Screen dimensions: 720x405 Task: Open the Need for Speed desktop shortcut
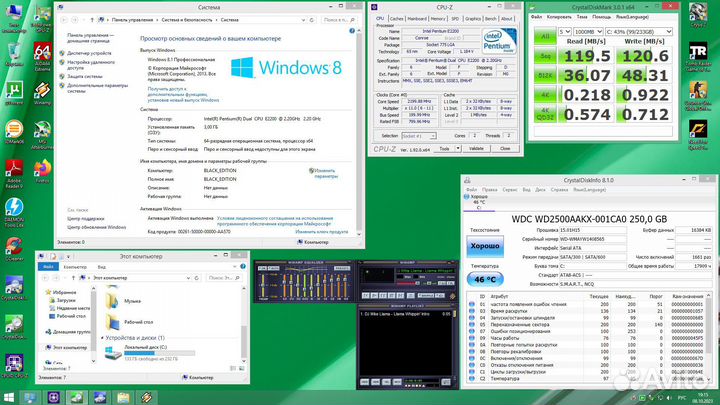coord(698,135)
